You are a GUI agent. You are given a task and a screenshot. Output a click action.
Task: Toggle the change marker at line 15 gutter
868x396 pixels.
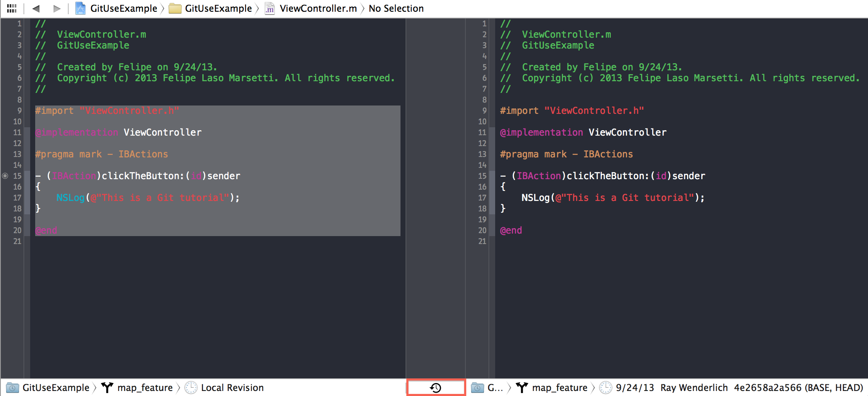coord(5,176)
